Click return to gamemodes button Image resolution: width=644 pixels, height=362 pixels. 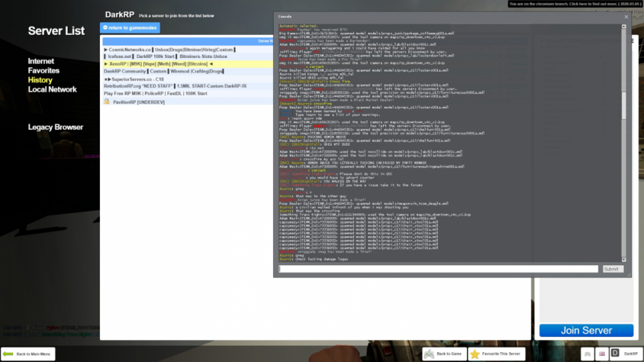click(130, 28)
